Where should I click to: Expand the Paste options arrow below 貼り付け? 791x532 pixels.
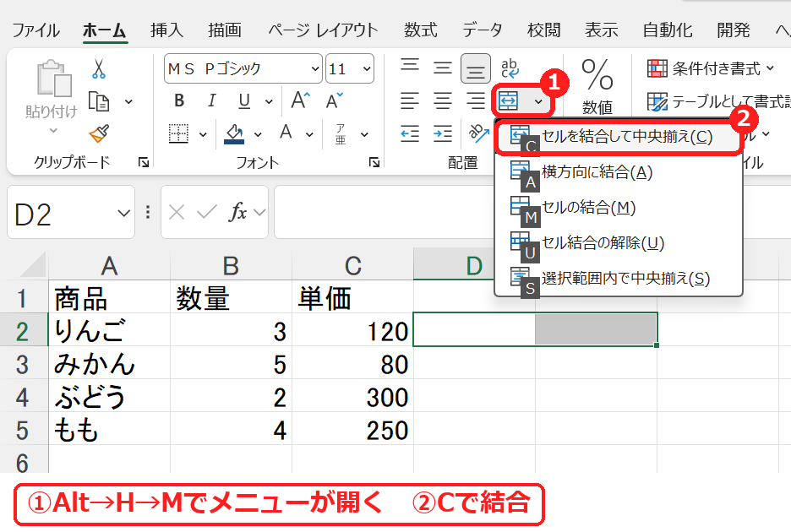[53, 131]
